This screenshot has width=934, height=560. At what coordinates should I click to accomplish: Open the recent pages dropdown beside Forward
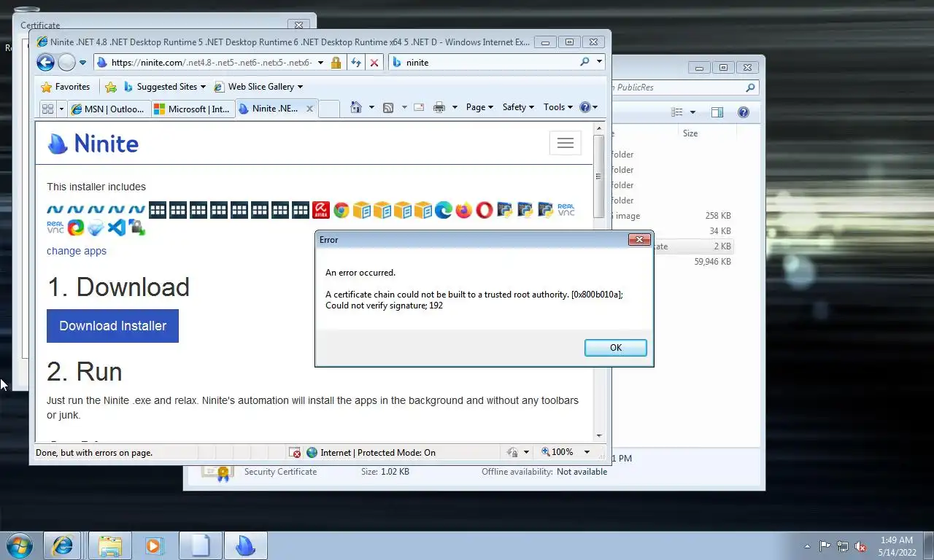tap(82, 63)
